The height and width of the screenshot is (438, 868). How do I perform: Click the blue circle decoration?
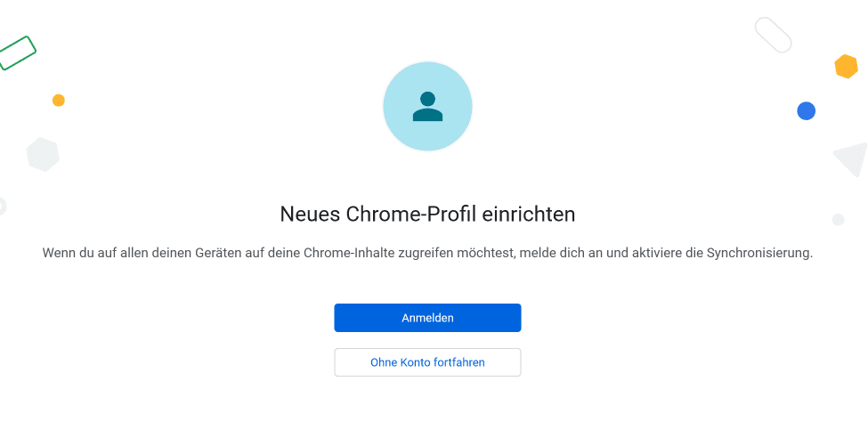806,111
